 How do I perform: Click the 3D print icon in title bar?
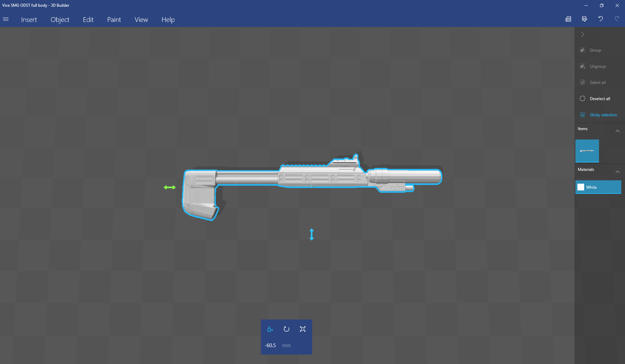tap(568, 19)
